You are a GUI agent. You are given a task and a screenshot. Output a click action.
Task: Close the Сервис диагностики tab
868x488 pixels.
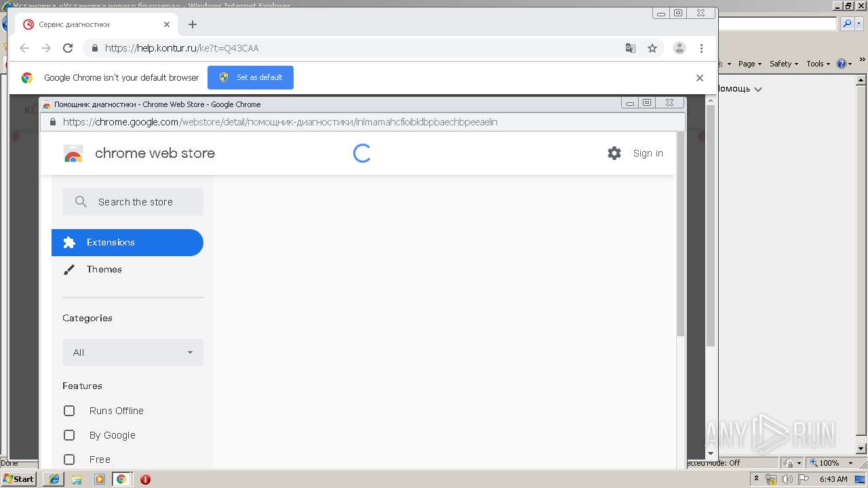click(167, 24)
